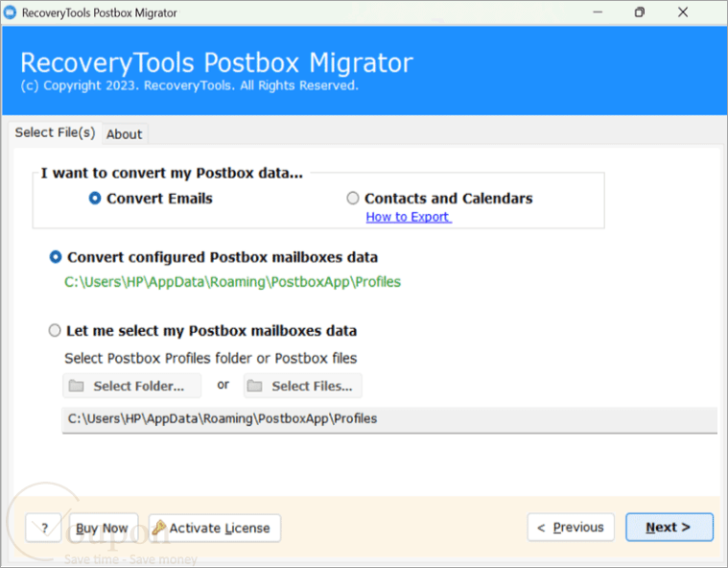Click the 'I want to convert my Postbox data...' heading
This screenshot has width=728, height=568.
pyautogui.click(x=172, y=174)
